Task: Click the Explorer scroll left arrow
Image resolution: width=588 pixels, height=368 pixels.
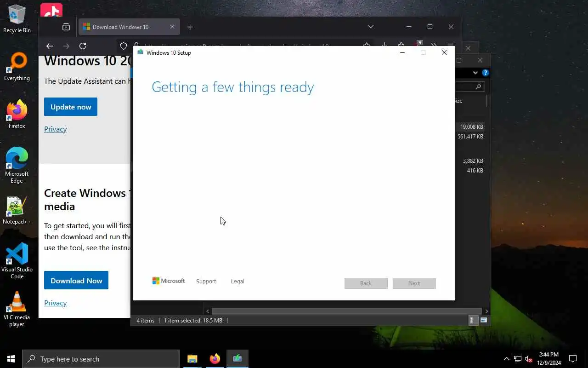Action: click(x=208, y=311)
